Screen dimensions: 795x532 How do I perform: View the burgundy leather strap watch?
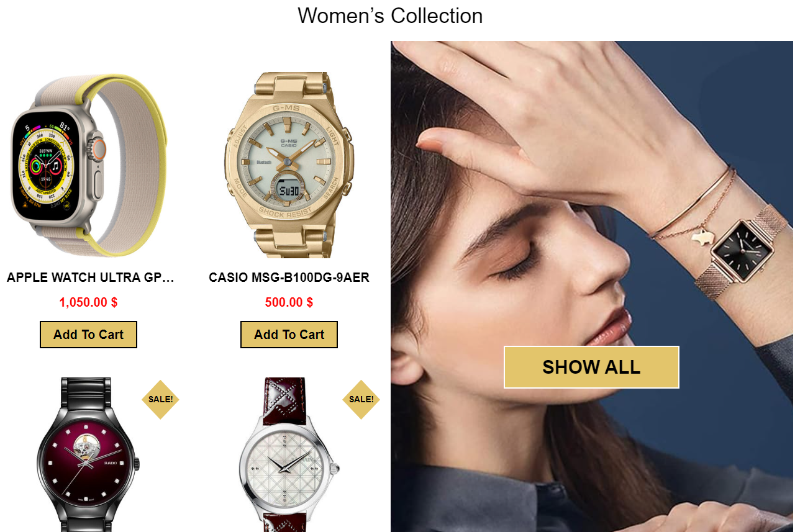(289, 454)
